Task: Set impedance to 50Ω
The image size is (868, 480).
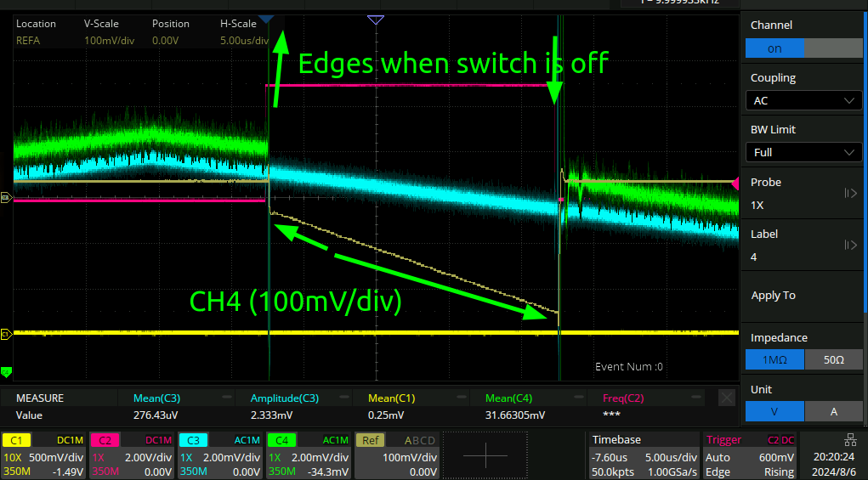Action: tap(833, 359)
